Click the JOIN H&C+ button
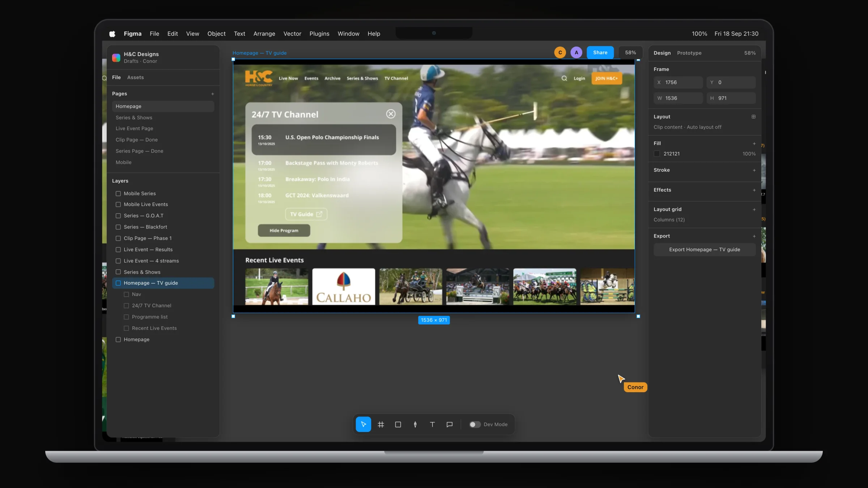 [x=607, y=78]
